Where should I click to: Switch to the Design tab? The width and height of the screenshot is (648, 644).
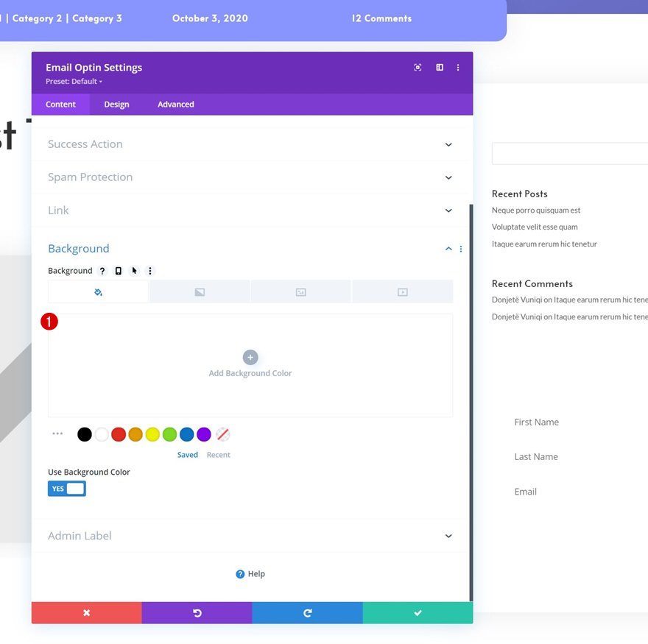(x=116, y=104)
